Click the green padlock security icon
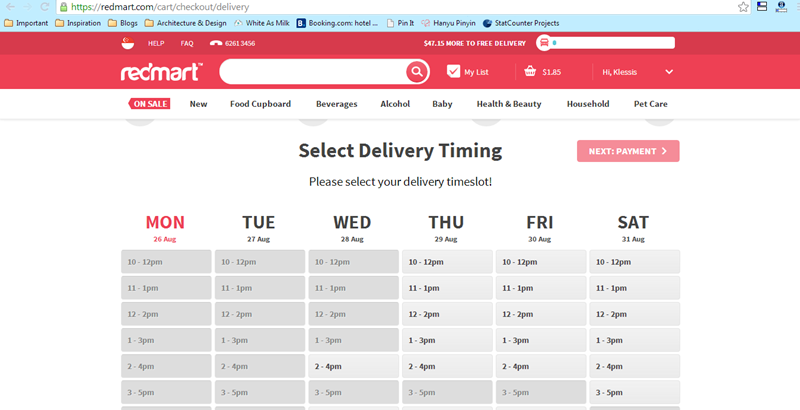Image resolution: width=800 pixels, height=410 pixels. tap(63, 7)
